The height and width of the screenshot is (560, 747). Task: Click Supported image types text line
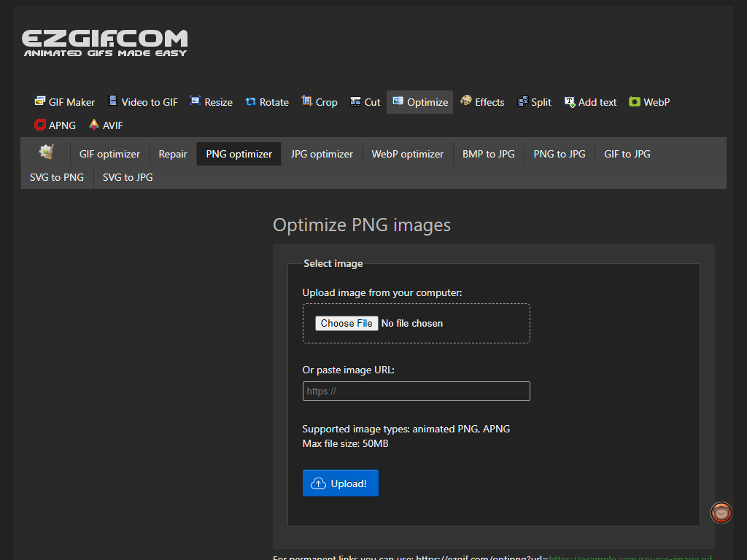pyautogui.click(x=406, y=429)
